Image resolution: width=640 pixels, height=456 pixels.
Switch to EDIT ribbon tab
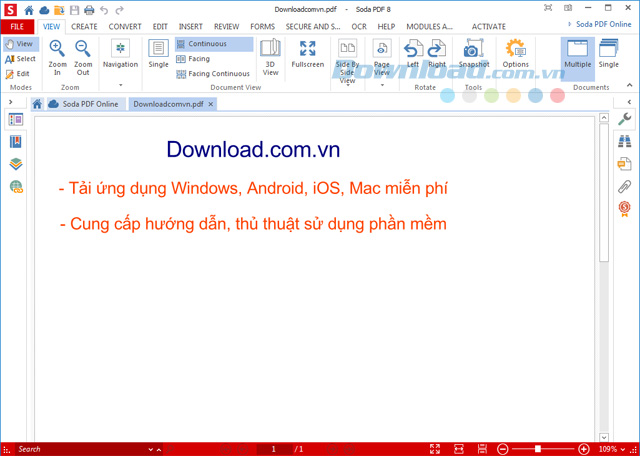tap(160, 27)
